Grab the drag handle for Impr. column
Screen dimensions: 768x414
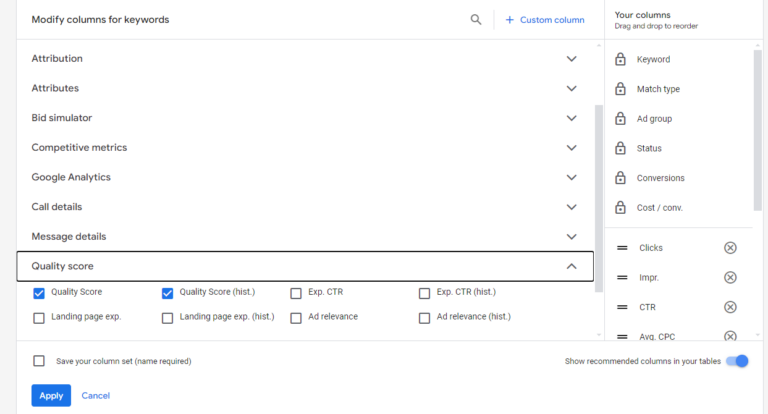click(622, 277)
